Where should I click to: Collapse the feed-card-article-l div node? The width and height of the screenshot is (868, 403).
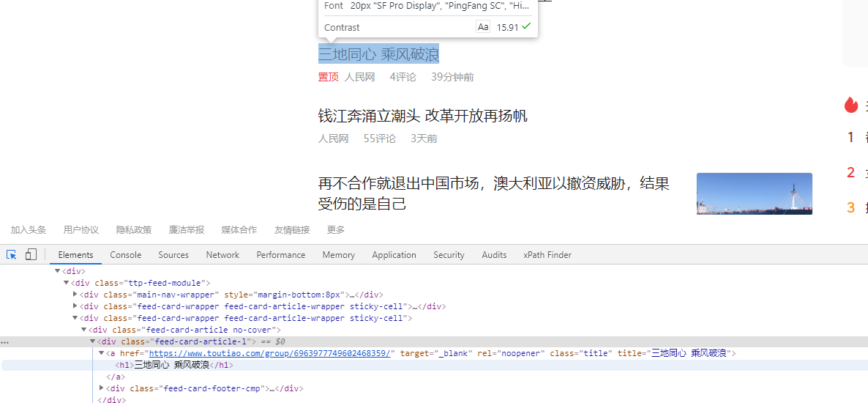click(x=93, y=341)
